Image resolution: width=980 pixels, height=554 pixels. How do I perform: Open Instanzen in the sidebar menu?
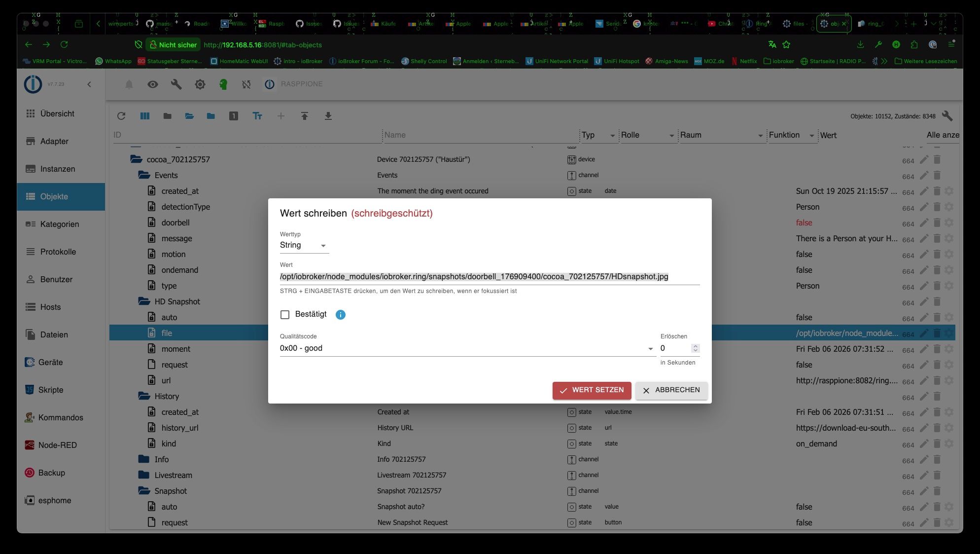[x=58, y=169]
